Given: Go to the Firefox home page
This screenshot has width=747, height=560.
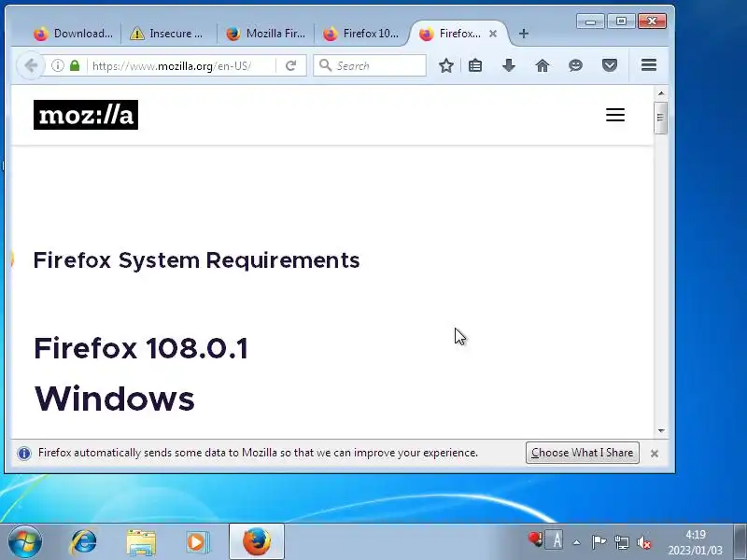Looking at the screenshot, I should click(543, 65).
